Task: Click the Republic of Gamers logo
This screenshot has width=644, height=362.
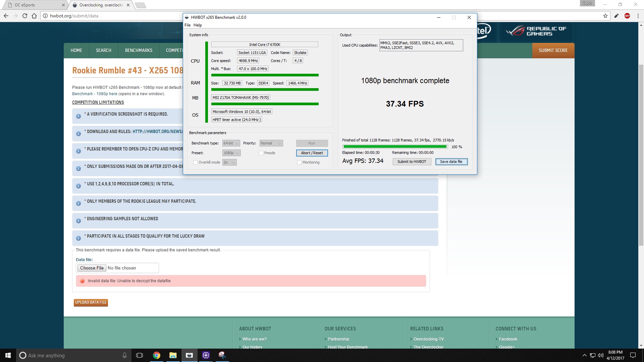Action: 536,31
